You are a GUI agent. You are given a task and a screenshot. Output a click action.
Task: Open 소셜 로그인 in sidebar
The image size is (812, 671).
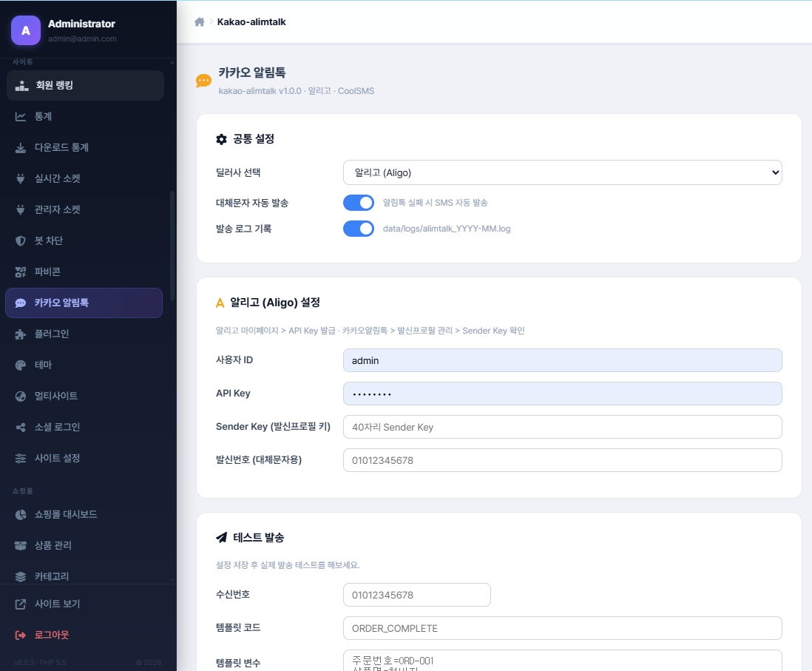84,428
